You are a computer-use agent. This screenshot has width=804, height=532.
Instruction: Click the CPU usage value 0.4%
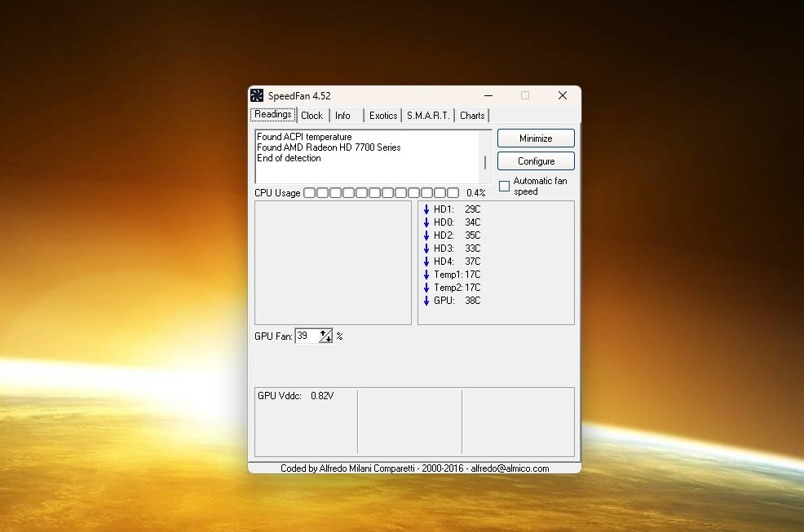tap(476, 193)
